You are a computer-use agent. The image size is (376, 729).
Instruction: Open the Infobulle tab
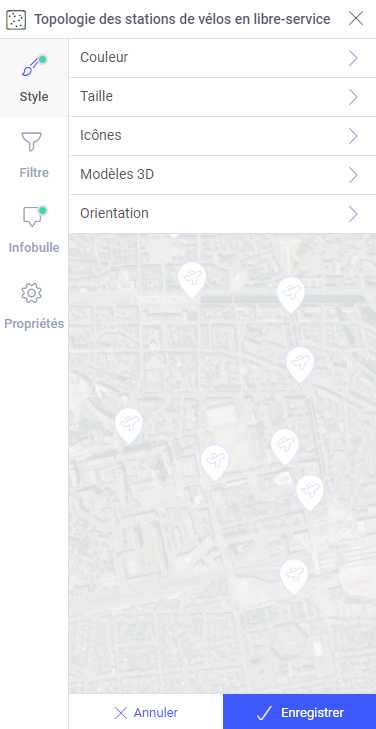pyautogui.click(x=34, y=230)
